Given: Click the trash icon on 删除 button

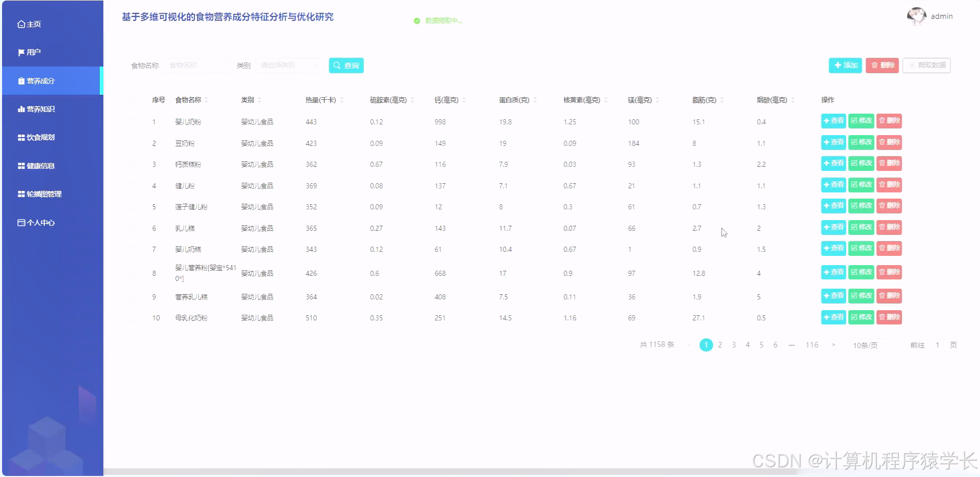Looking at the screenshot, I should (874, 66).
